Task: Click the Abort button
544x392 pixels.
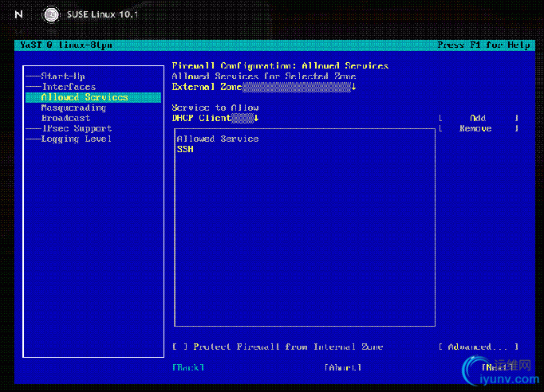Action: click(x=343, y=368)
